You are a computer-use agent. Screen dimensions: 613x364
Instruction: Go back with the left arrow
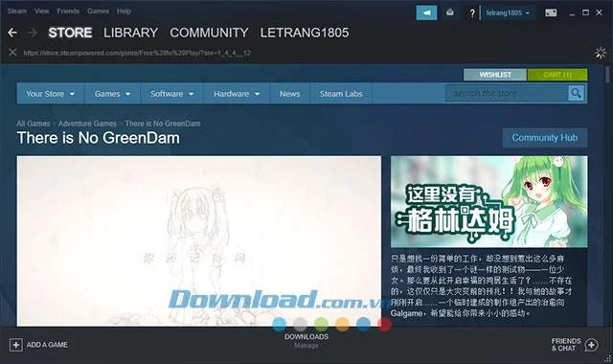click(x=12, y=33)
